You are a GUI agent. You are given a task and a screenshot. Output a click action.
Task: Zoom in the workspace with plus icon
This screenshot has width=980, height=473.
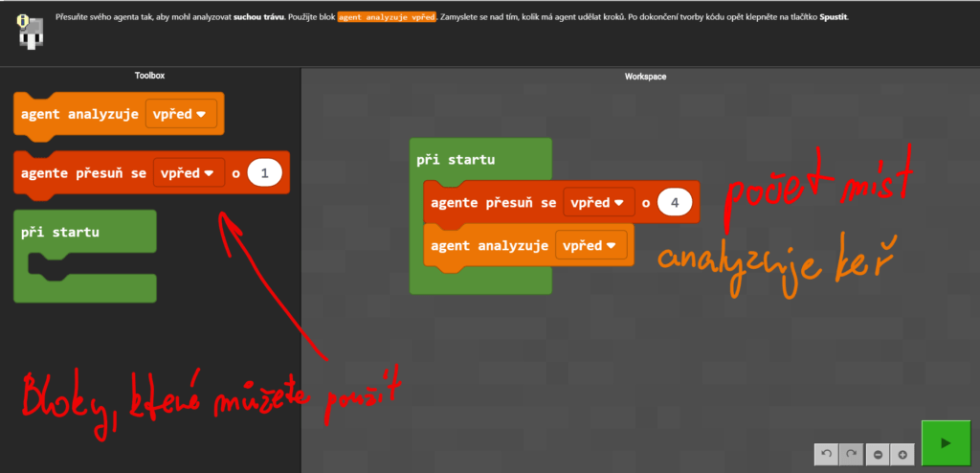[902, 455]
